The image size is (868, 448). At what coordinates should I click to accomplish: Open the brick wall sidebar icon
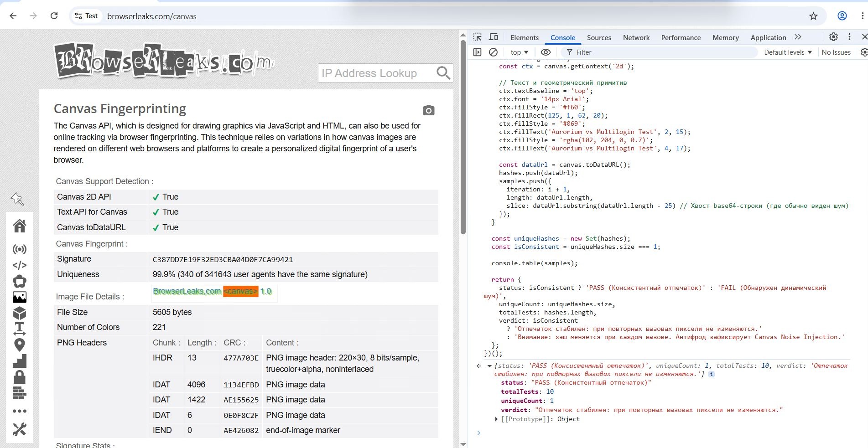[x=20, y=393]
